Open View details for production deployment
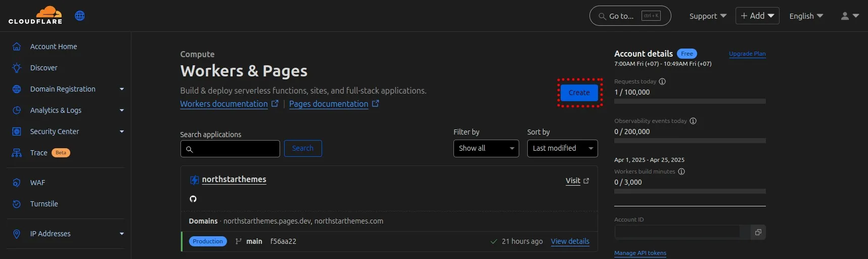The width and height of the screenshot is (868, 259). tap(570, 241)
